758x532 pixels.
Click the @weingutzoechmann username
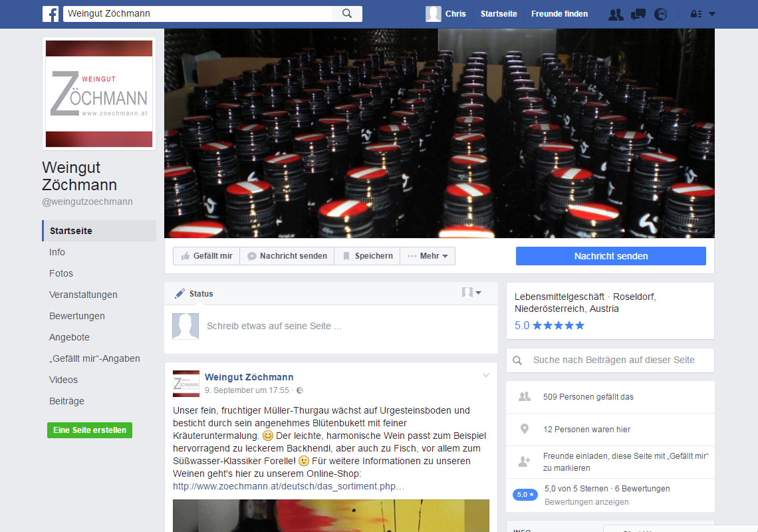[87, 201]
